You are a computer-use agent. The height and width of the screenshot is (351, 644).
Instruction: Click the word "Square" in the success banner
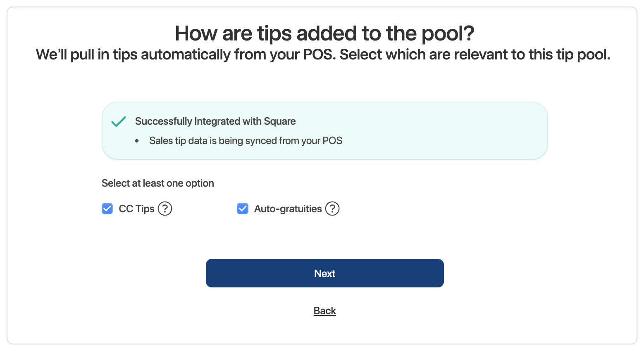[279, 121]
